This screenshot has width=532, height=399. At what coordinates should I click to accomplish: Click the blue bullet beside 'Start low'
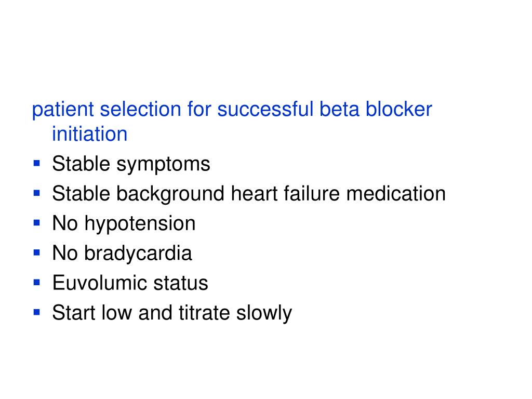[x=37, y=312]
